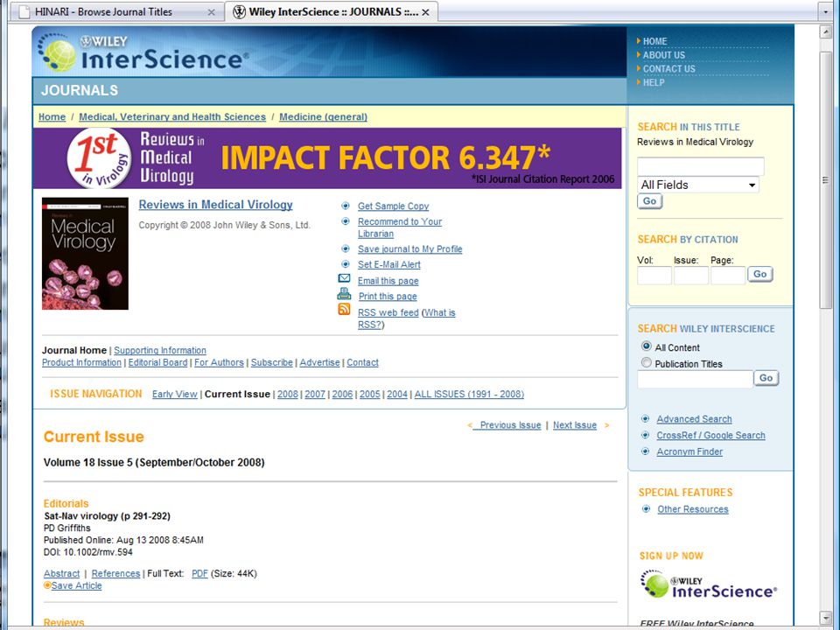Click the Medical Virology journal cover thumbnail
This screenshot has width=840, height=630.
coord(85,254)
